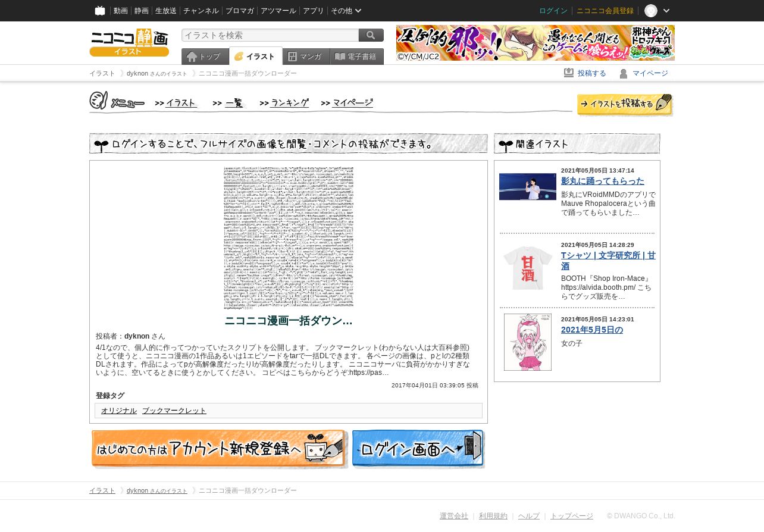Expand the その他 dropdown menu
This screenshot has height=532, width=764.
346,11
